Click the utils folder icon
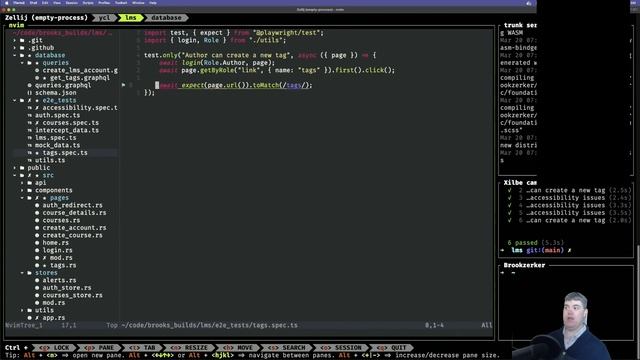Viewport: 640px width, 360px height. 29,310
